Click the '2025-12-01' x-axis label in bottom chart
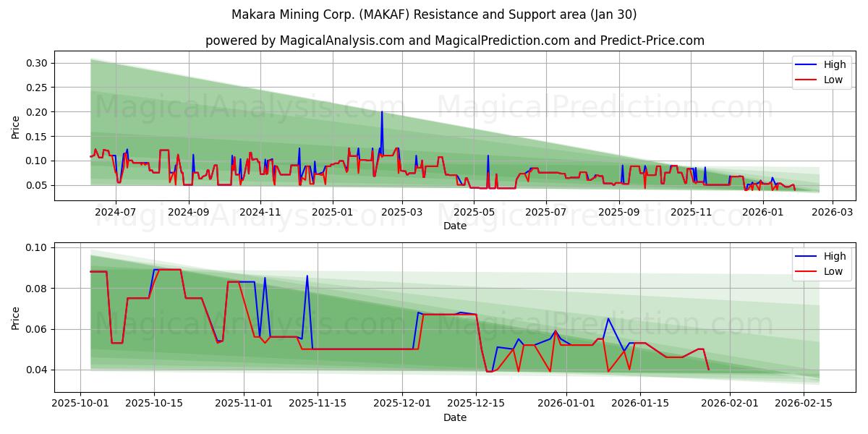Image resolution: width=868 pixels, height=434 pixels. point(402,404)
